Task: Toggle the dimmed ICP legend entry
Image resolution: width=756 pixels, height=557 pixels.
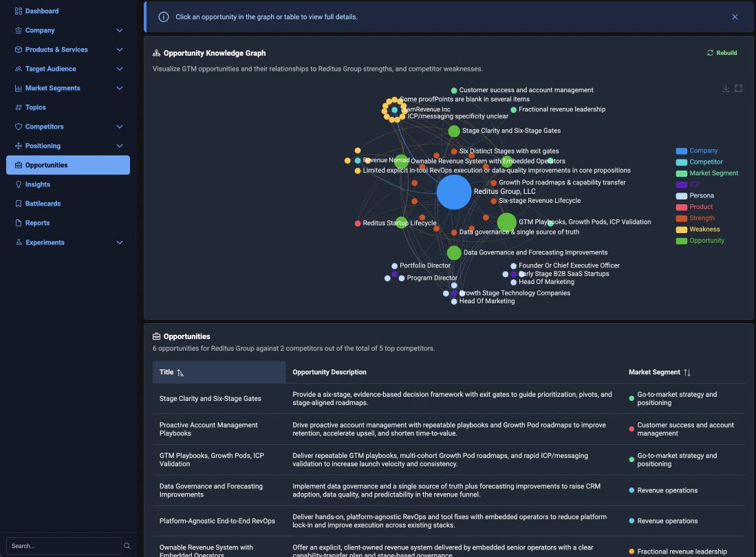Action: (688, 184)
